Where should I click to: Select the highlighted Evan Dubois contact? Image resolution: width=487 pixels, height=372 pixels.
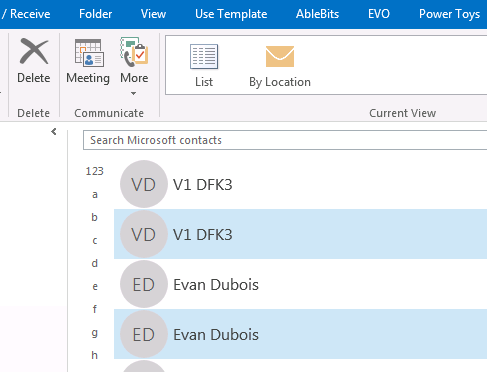300,334
